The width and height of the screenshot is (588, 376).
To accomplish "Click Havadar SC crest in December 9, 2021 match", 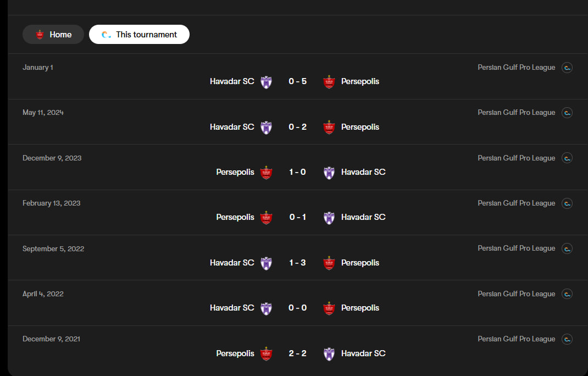I will pos(329,354).
